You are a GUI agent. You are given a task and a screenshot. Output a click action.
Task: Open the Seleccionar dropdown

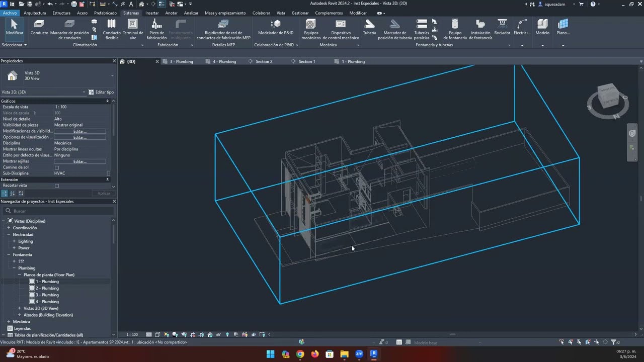(14, 45)
